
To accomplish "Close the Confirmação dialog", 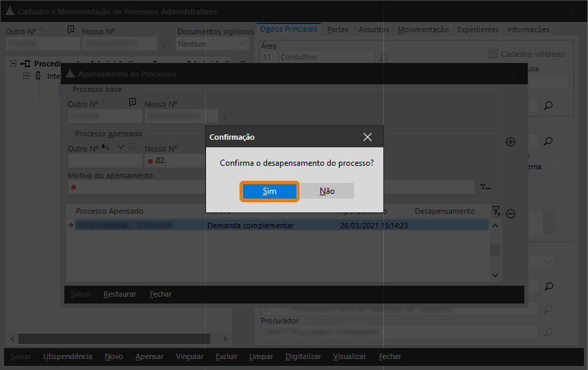I will (368, 137).
